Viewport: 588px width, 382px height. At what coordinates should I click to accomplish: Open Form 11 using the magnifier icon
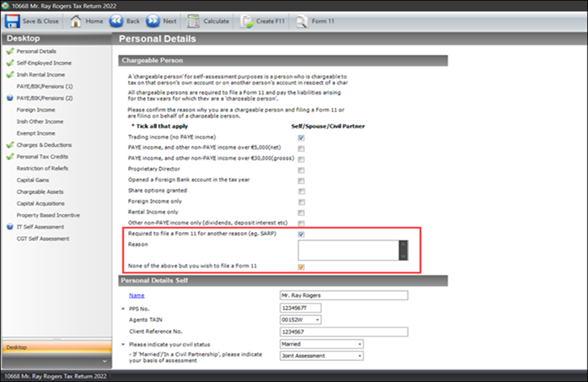click(x=301, y=21)
